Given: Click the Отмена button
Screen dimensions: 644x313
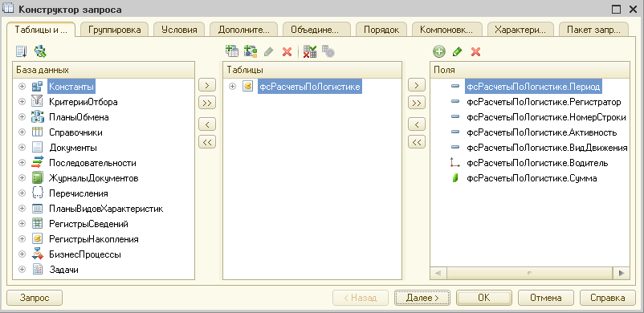Looking at the screenshot, I should point(546,298).
